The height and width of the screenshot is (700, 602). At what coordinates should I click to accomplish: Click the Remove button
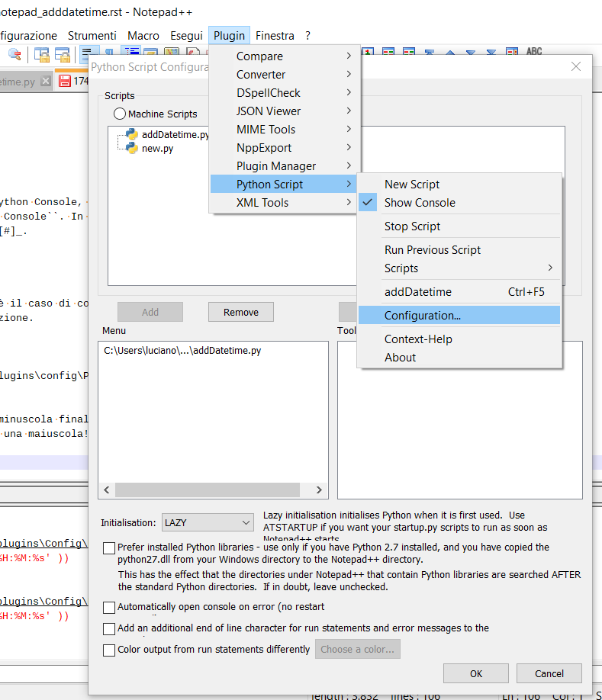pyautogui.click(x=240, y=312)
